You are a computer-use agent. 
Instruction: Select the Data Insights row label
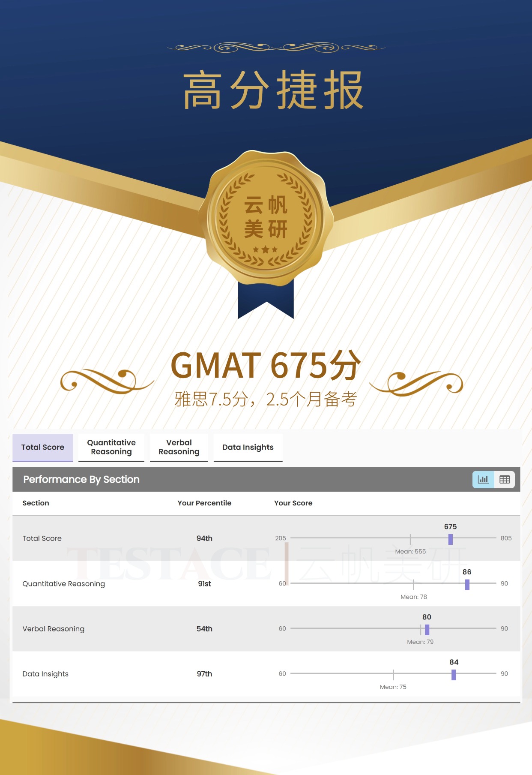[x=45, y=674]
